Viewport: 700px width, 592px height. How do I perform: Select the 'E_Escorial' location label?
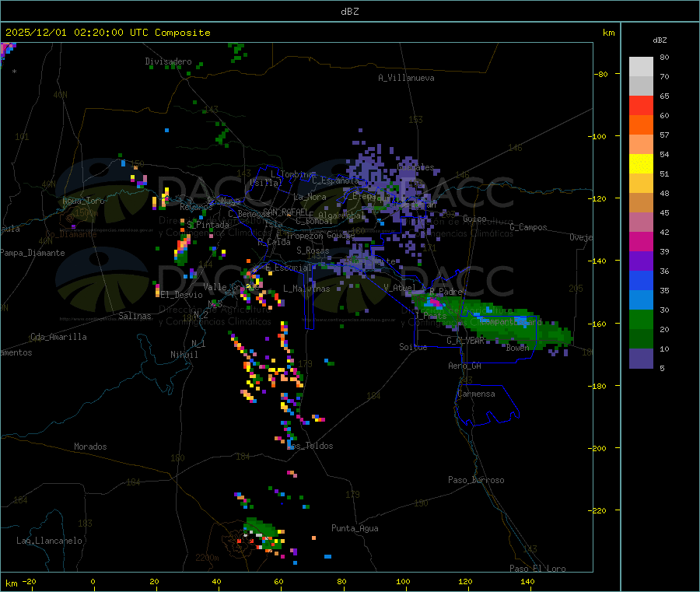(x=289, y=268)
